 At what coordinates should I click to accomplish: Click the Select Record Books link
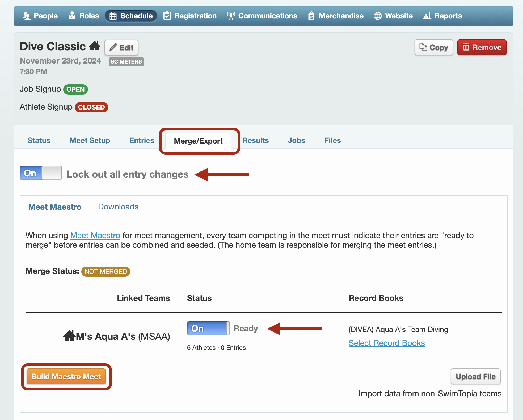tap(386, 343)
